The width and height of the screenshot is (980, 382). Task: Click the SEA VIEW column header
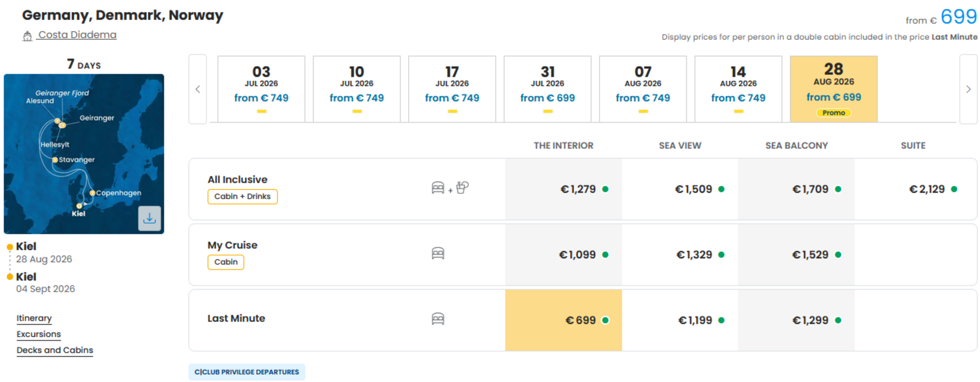click(680, 146)
